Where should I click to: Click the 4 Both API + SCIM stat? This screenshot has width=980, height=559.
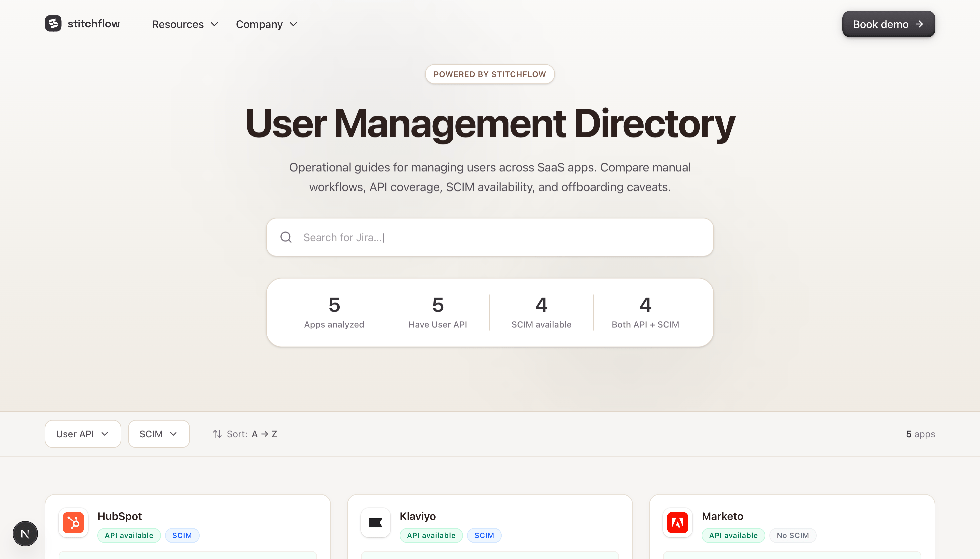(x=645, y=312)
